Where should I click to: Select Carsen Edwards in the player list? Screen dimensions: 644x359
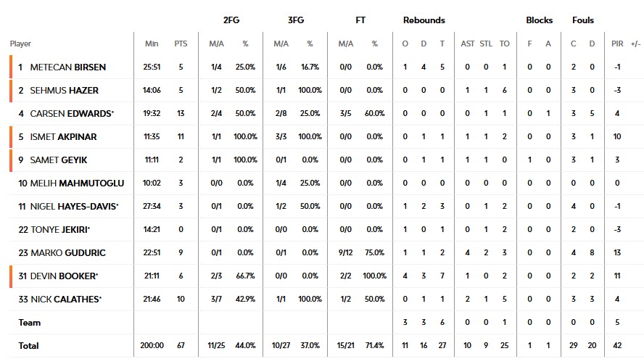click(x=71, y=114)
